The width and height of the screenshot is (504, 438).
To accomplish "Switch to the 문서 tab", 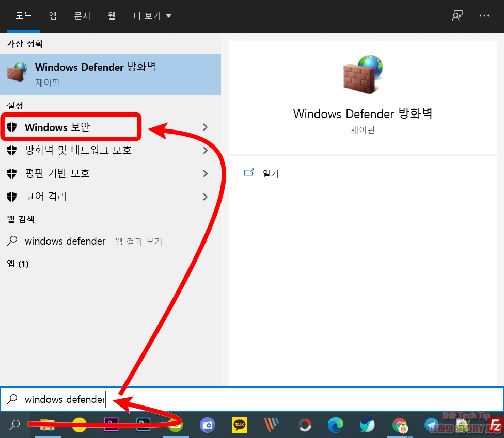I will [x=82, y=15].
